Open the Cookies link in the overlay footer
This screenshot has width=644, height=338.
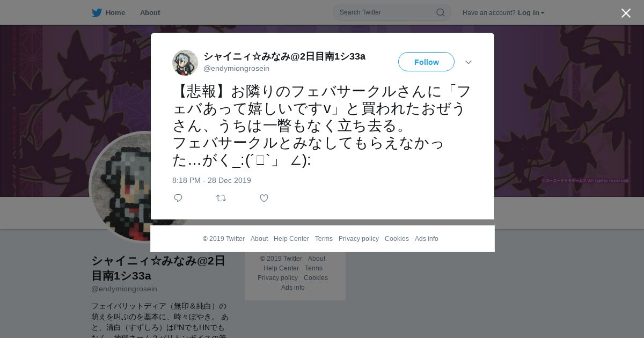[x=397, y=239]
